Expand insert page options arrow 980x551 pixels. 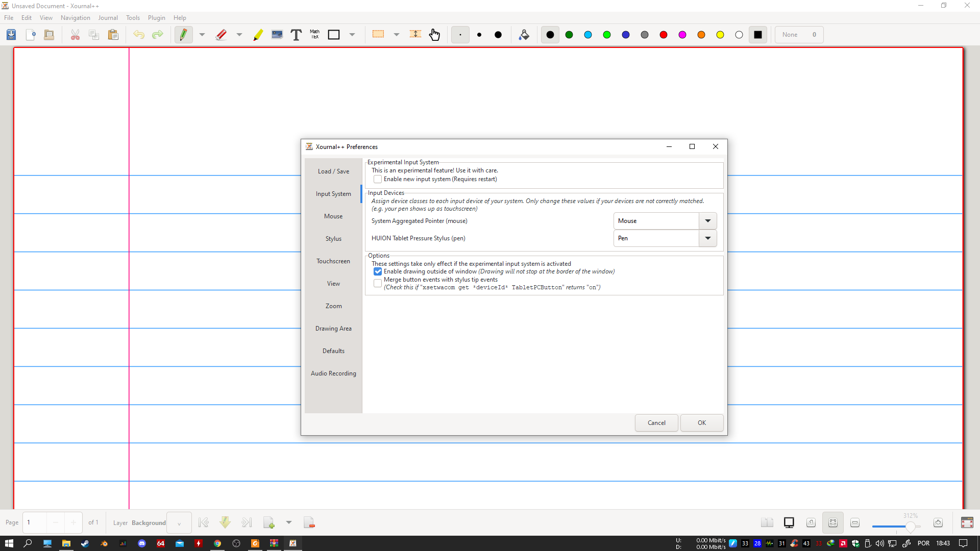289,522
